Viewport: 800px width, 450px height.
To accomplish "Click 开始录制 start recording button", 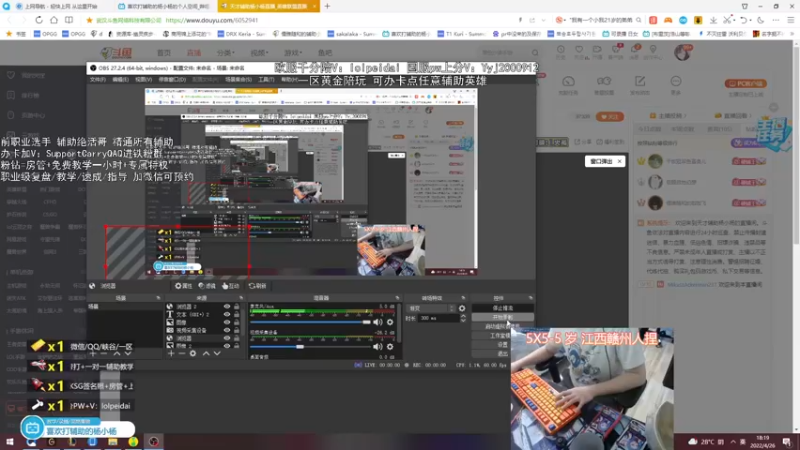I will 503,317.
